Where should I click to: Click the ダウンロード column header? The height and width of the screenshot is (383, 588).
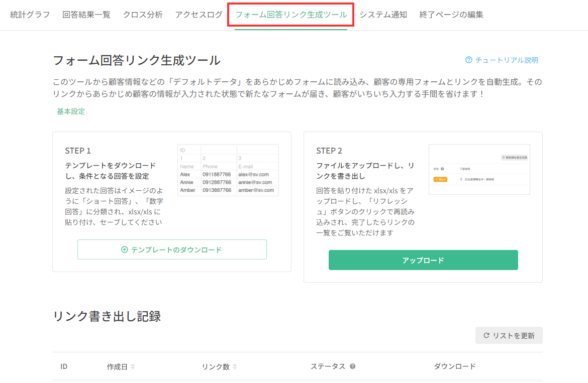click(x=454, y=366)
